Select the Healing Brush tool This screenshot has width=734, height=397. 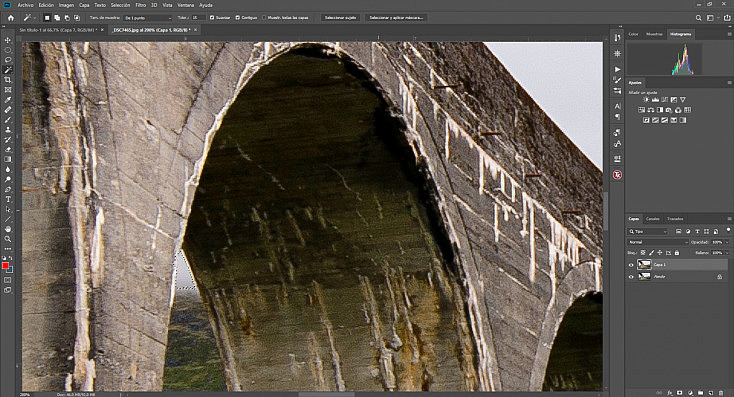[8, 110]
